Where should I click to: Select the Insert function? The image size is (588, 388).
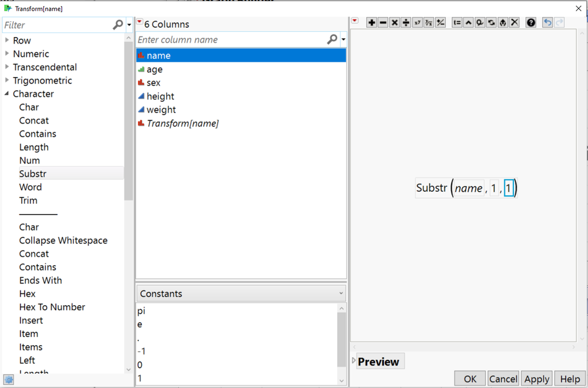click(x=31, y=320)
